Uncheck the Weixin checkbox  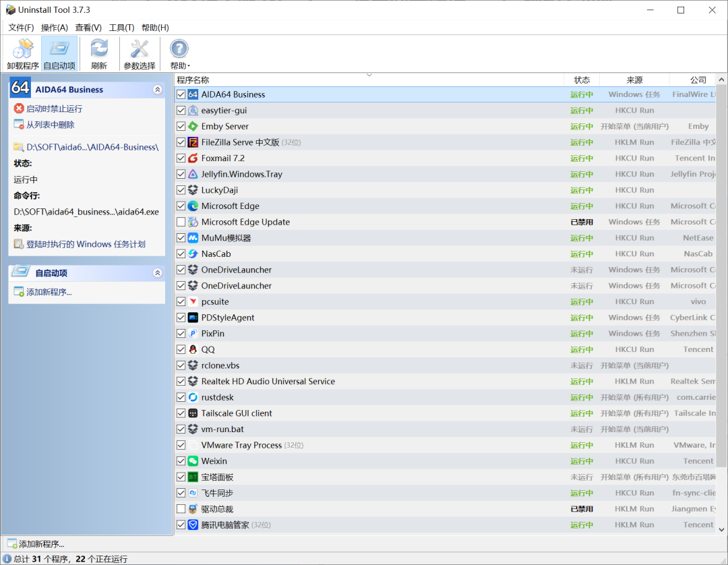[181, 461]
